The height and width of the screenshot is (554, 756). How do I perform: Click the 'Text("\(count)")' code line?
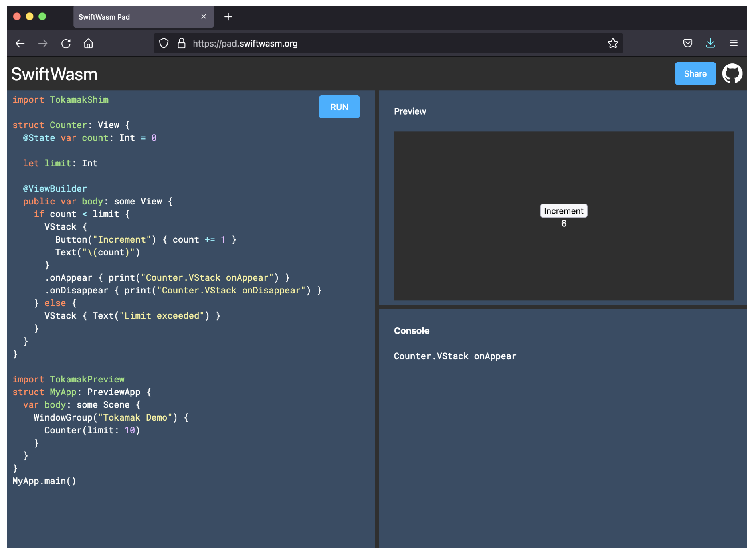point(98,253)
